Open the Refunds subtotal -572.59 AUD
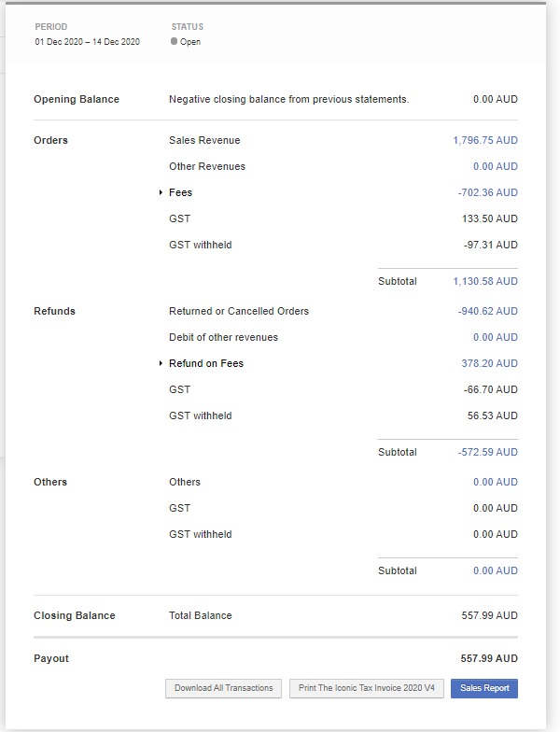Image resolution: width=560 pixels, height=732 pixels. point(487,452)
